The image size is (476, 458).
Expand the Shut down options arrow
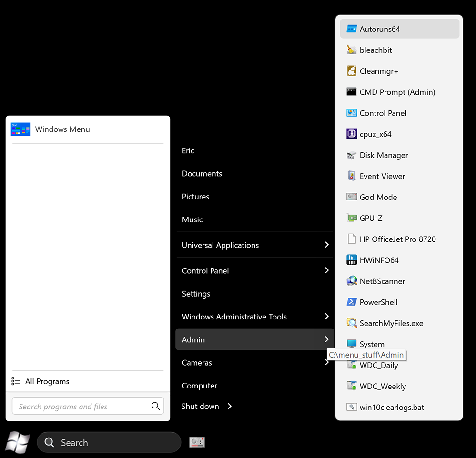pos(230,406)
